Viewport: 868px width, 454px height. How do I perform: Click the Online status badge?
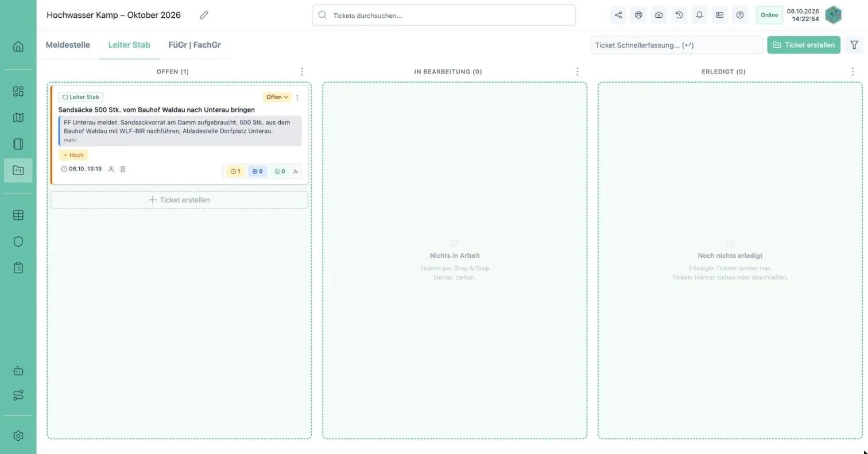click(769, 15)
